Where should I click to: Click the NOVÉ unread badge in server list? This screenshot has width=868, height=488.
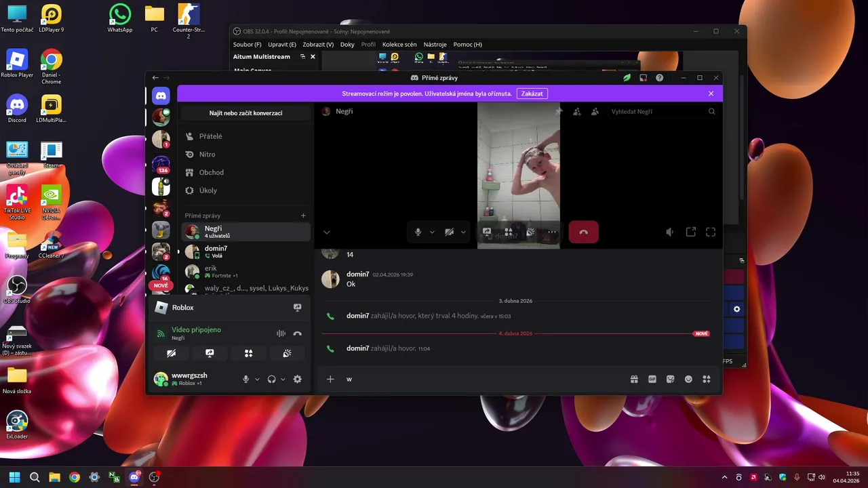tap(161, 286)
